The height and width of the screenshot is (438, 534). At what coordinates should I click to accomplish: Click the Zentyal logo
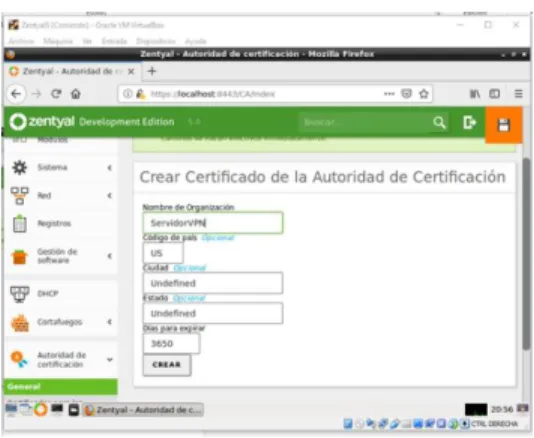42,122
